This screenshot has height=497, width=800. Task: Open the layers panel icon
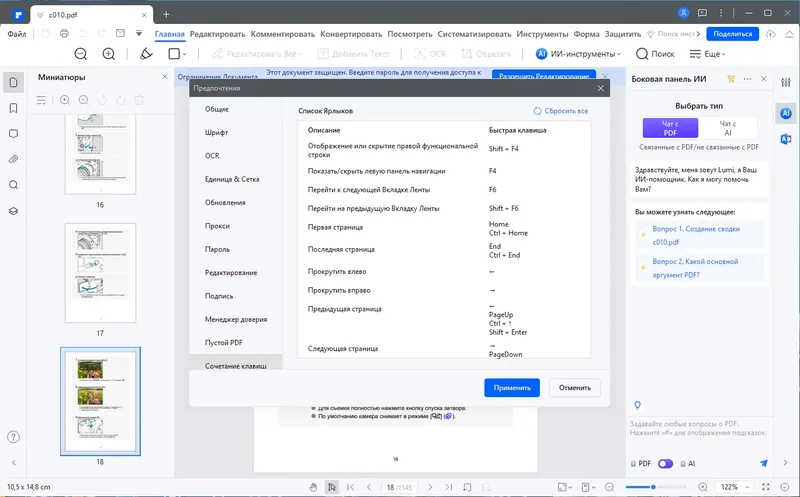tap(14, 211)
